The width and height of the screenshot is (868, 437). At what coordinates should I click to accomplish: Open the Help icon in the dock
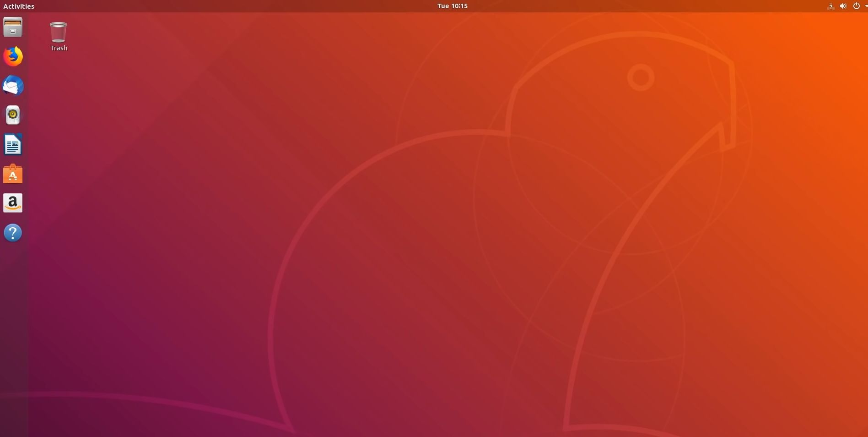tap(13, 233)
